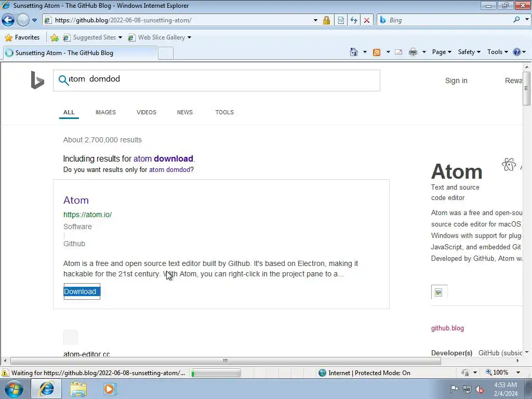The width and height of the screenshot is (532, 399).
Task: Click 'atom domdod' exact results link
Action: [x=169, y=170]
